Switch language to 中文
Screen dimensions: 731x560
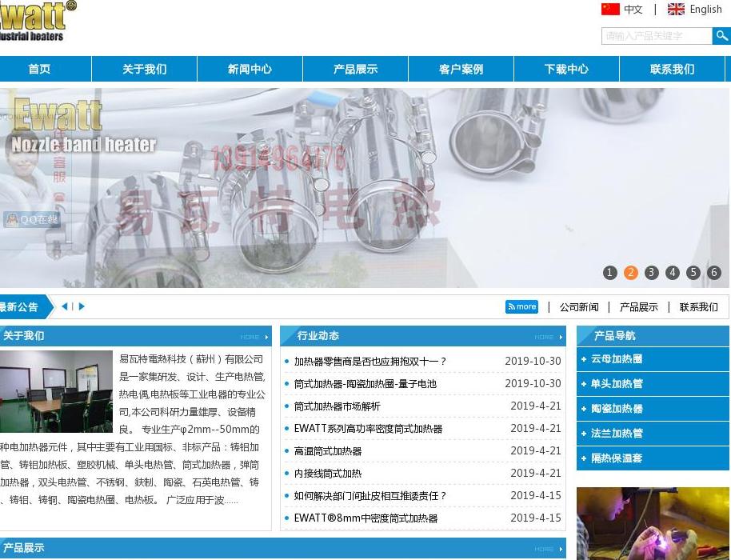[x=633, y=10]
